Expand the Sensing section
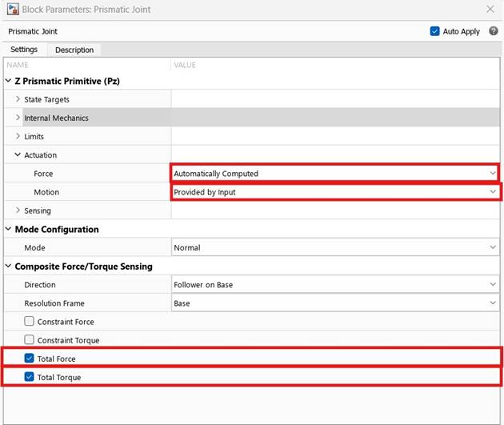 click(18, 210)
